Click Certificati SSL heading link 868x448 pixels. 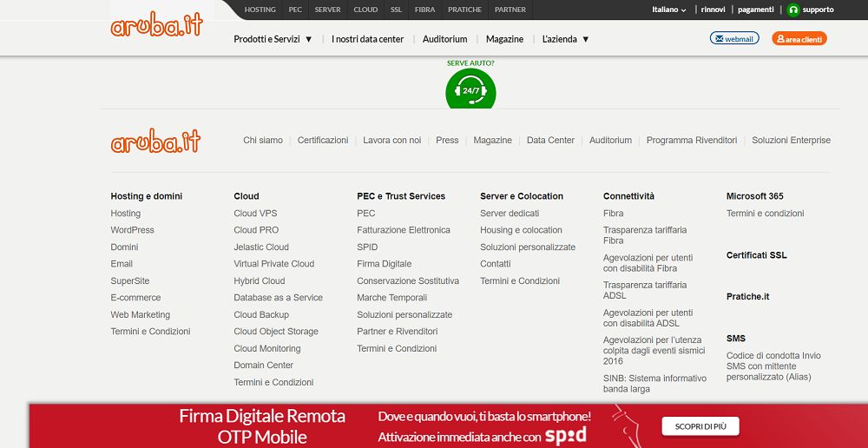(x=756, y=255)
